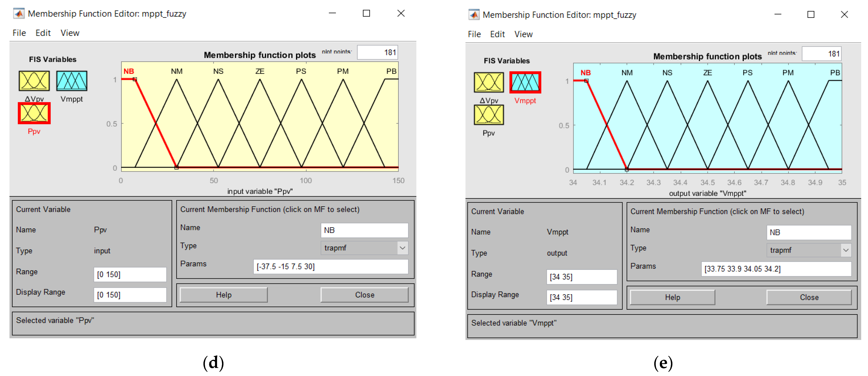Viewport: 868px width, 376px height.
Task: Select the ΔVpv variable icon in right window
Action: 489,82
